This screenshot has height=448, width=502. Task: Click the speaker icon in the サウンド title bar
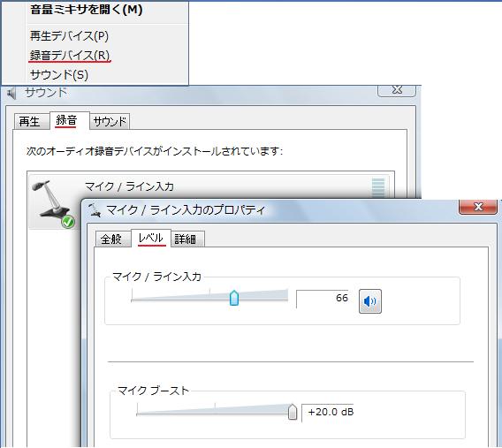pyautogui.click(x=11, y=94)
